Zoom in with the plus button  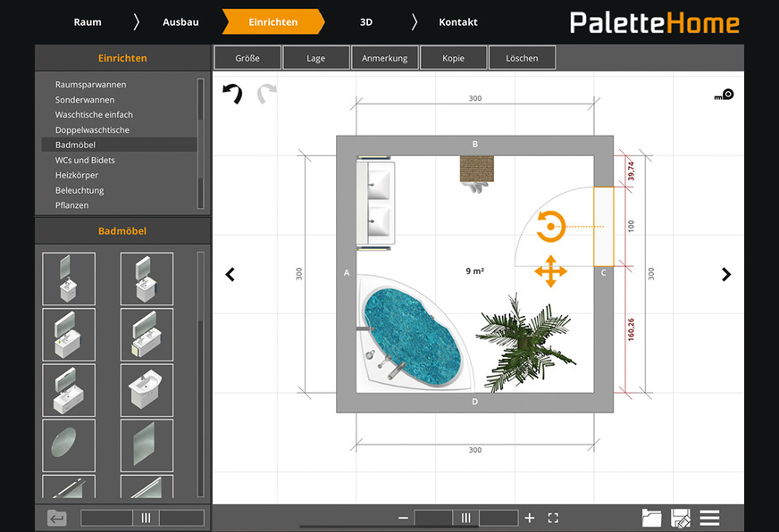point(530,518)
